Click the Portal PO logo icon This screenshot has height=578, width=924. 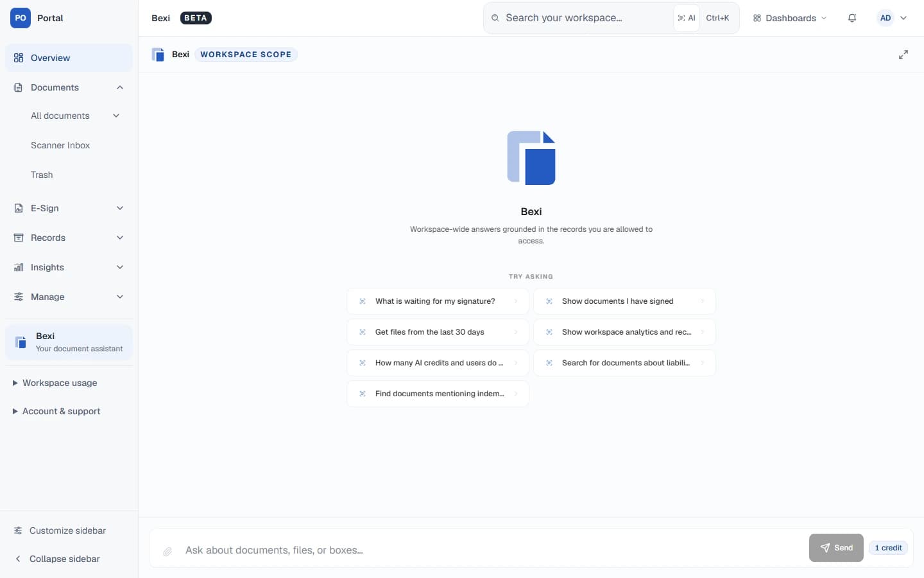click(21, 18)
